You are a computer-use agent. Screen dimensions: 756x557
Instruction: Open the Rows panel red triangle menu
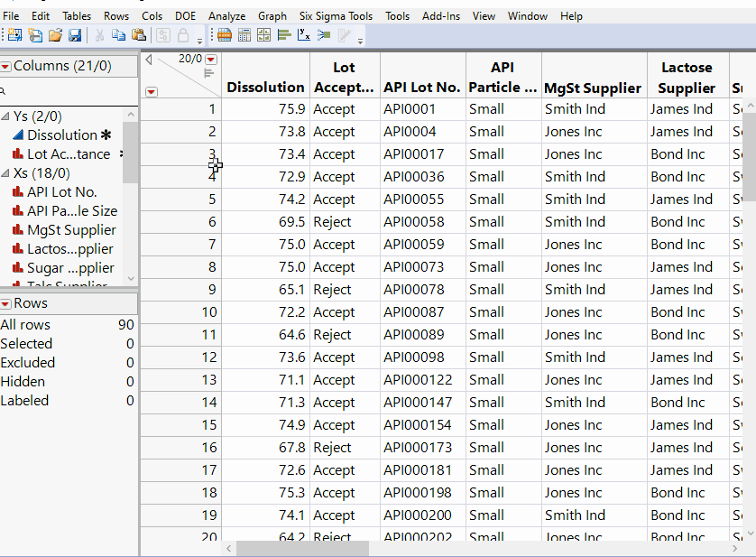tap(5, 303)
